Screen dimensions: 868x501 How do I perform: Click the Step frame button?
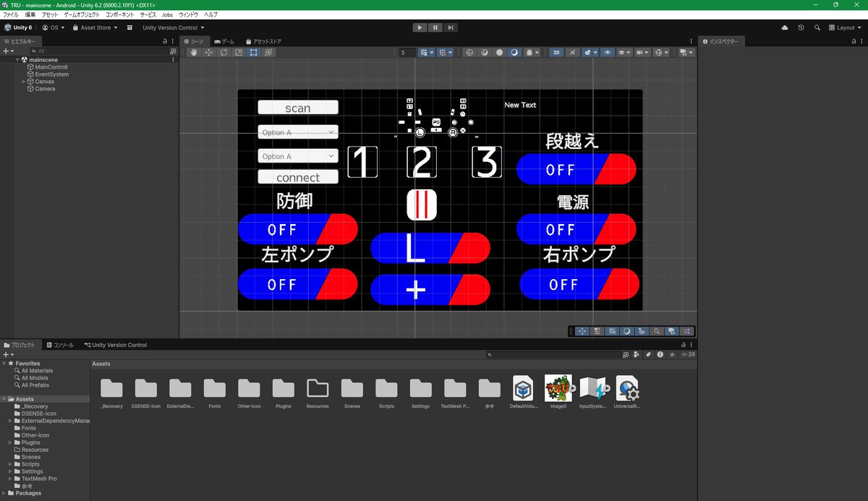[451, 27]
